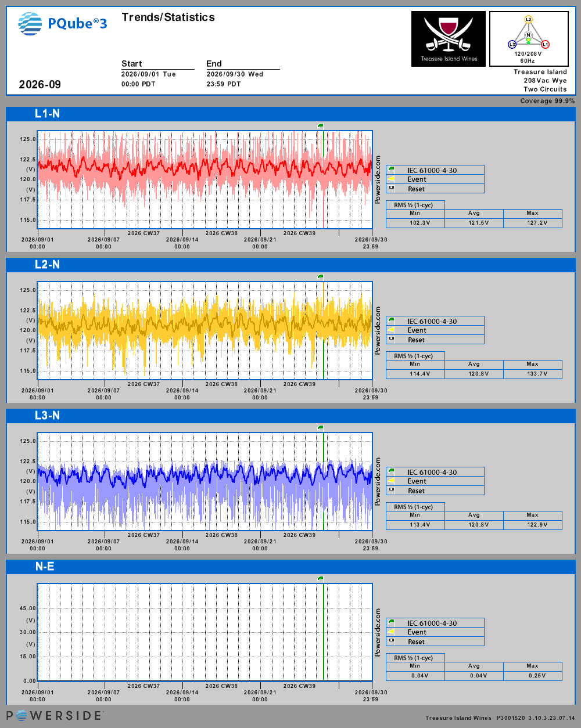Viewport: 581px width, 728px height.
Task: Click End date 2026/09/30 Wed
Action: pyautogui.click(x=235, y=74)
